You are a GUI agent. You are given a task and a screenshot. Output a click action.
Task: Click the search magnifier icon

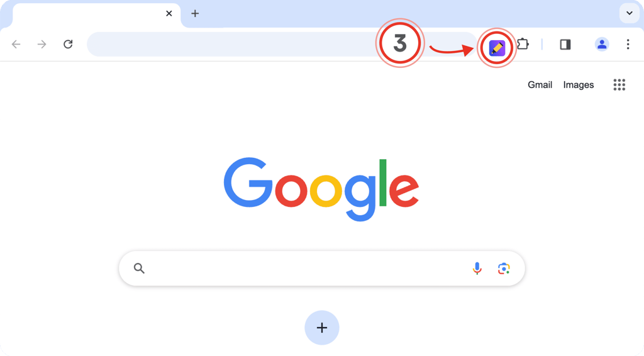[x=139, y=268]
